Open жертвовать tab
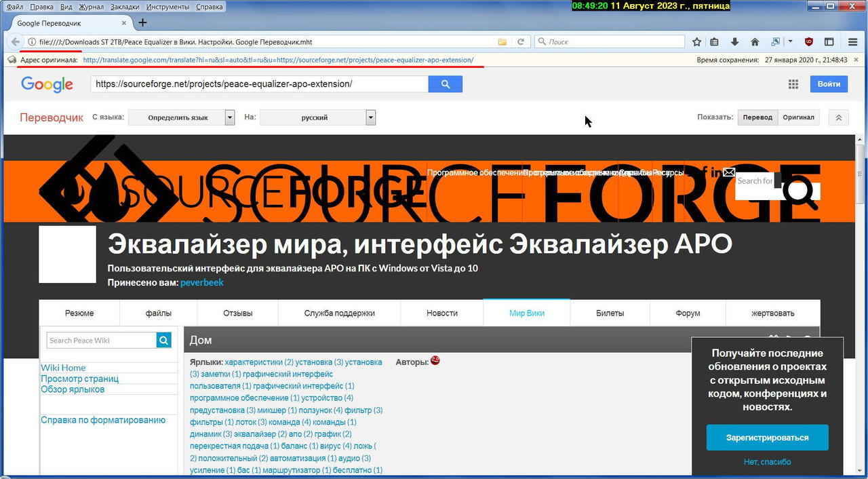868x479 pixels. click(772, 313)
